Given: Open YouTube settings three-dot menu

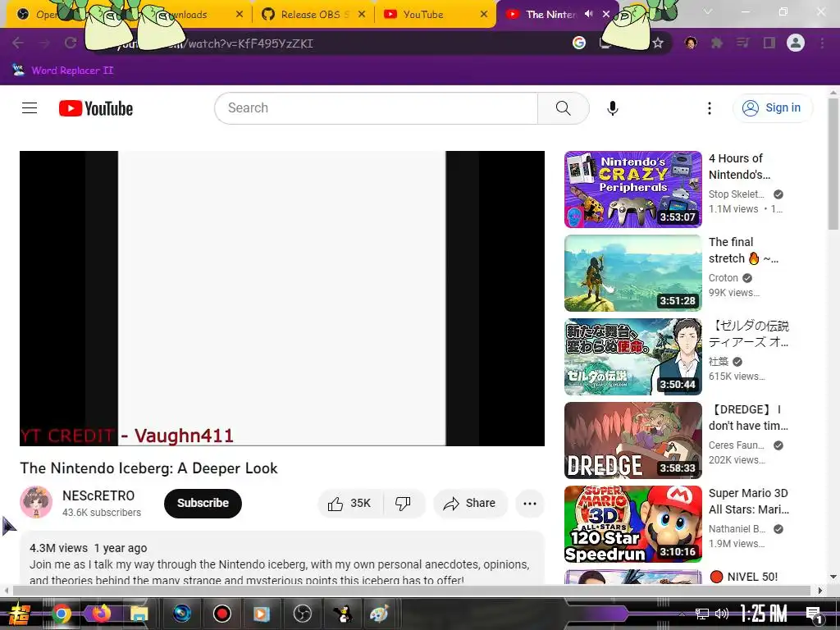Looking at the screenshot, I should pyautogui.click(x=710, y=108).
